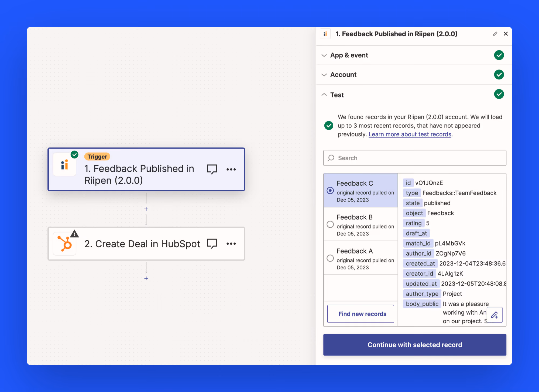Click the author_type field label

pyautogui.click(x=422, y=294)
